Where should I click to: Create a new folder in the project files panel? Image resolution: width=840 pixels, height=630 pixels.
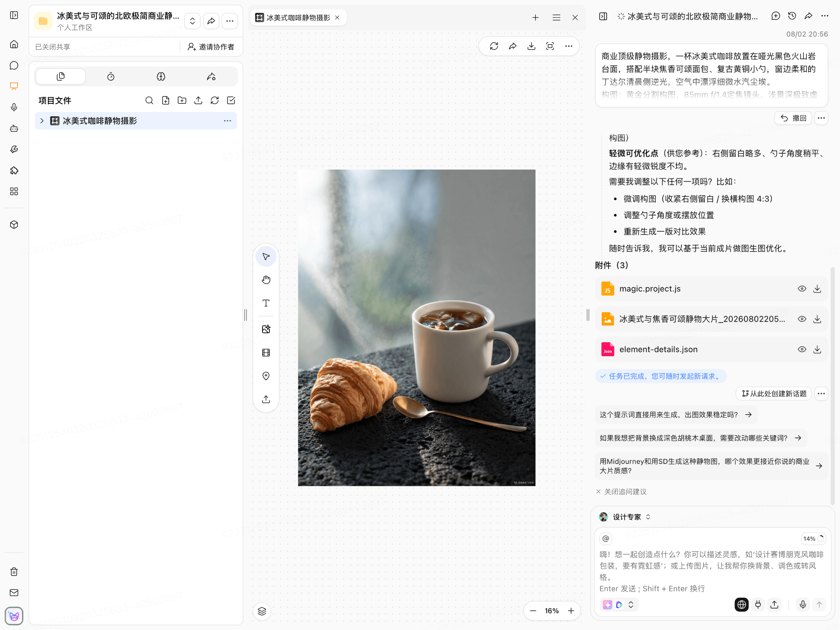182,100
